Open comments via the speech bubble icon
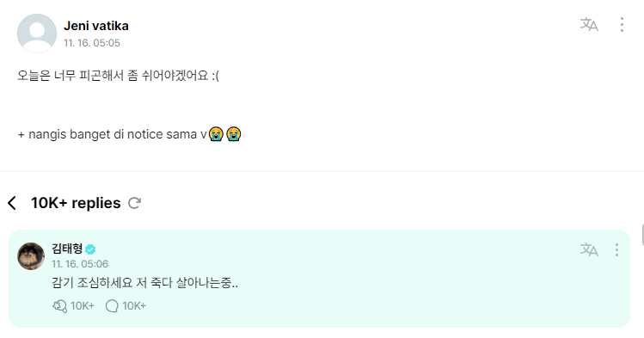This screenshot has height=338, width=644. pyautogui.click(x=112, y=306)
